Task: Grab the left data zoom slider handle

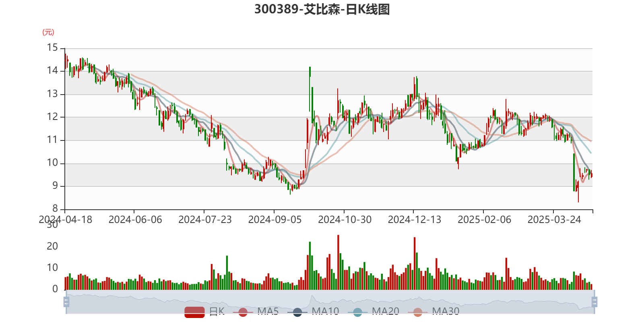Action: point(66,302)
